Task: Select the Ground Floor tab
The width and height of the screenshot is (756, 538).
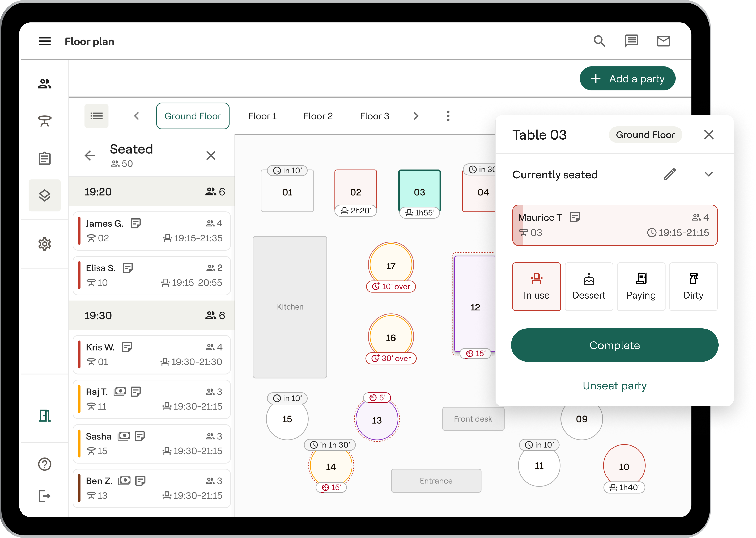Action: tap(193, 116)
